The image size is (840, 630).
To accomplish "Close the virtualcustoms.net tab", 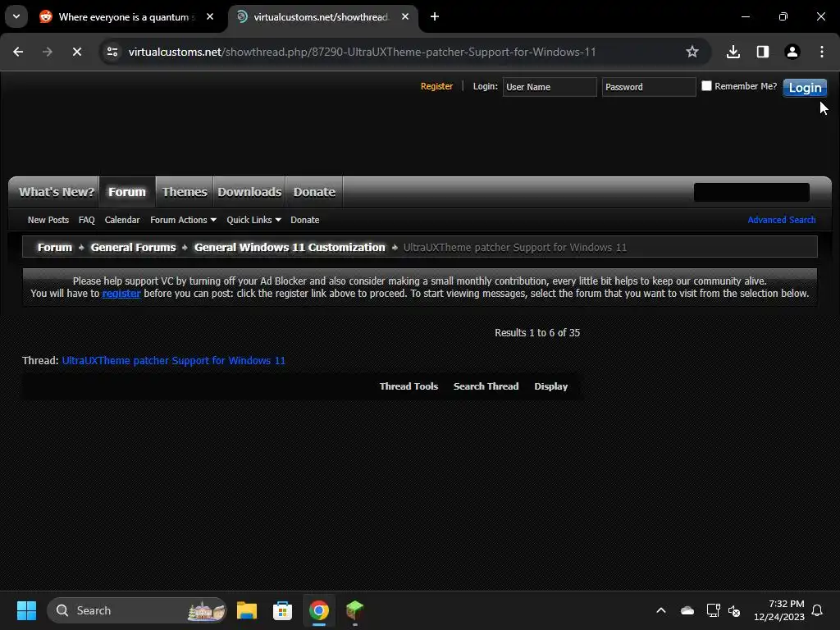I will click(x=405, y=16).
